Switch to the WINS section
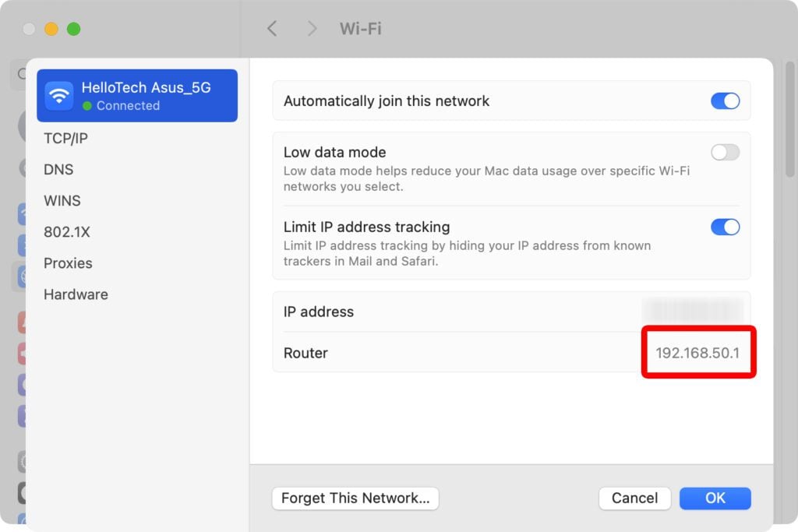The image size is (798, 532). pos(62,200)
